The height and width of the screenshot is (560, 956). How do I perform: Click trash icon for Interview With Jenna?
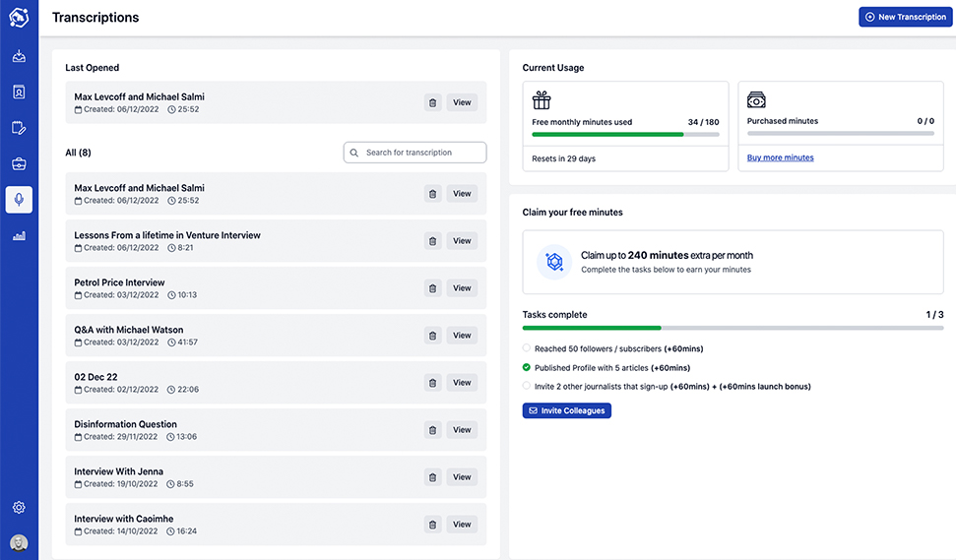tap(432, 477)
